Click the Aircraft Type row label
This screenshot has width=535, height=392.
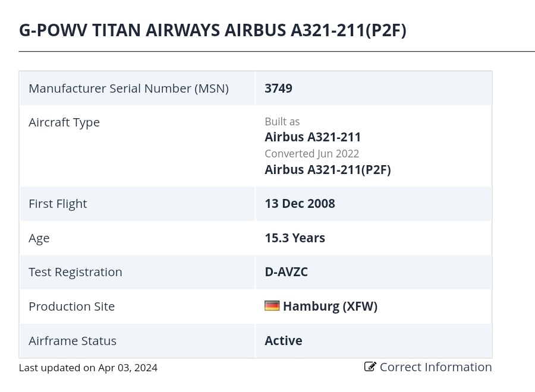click(64, 123)
